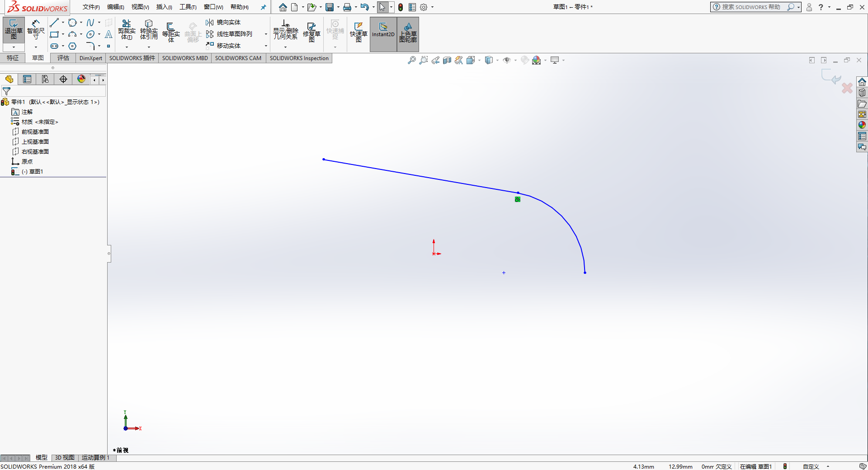Open the Line tool dropdown arrow

(x=63, y=23)
